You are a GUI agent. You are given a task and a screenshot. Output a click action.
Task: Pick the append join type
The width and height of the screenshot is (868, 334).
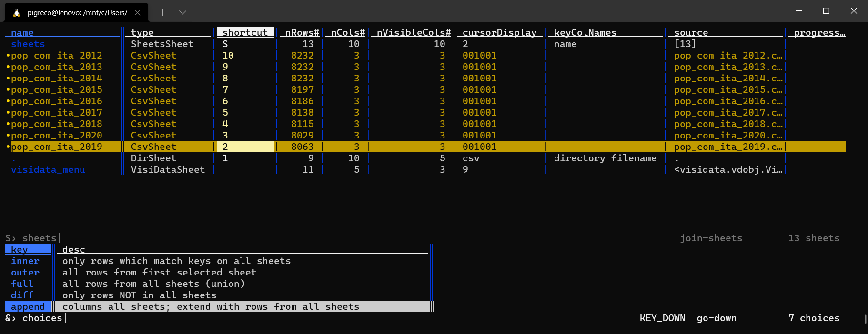coord(28,307)
